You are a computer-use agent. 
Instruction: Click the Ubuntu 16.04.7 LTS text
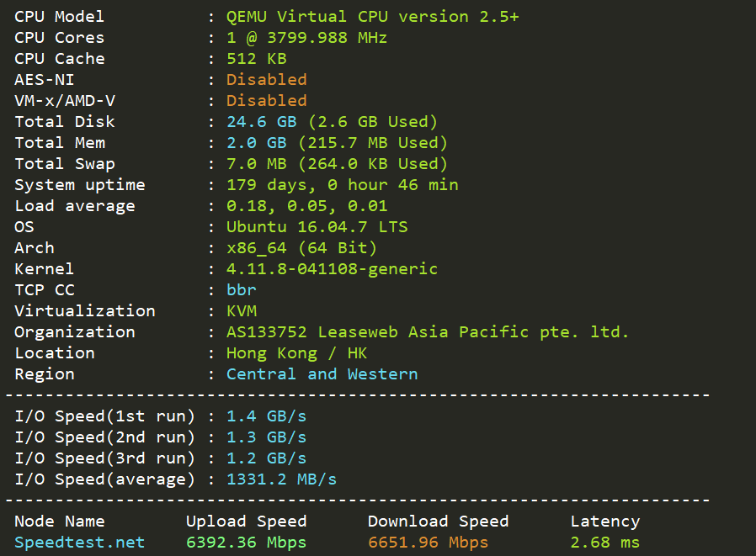(317, 227)
